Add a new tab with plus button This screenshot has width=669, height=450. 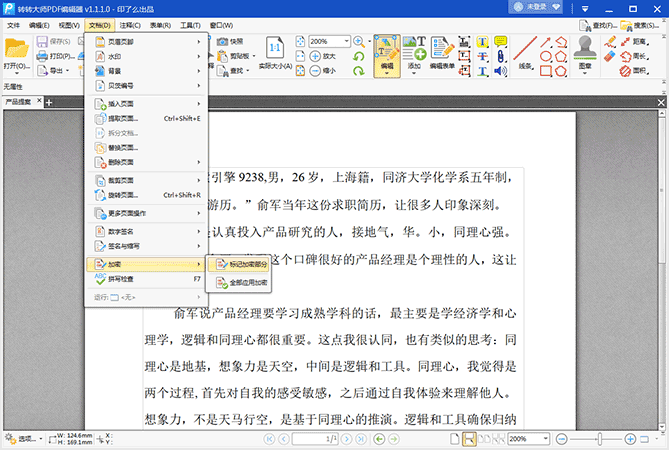coord(49,102)
